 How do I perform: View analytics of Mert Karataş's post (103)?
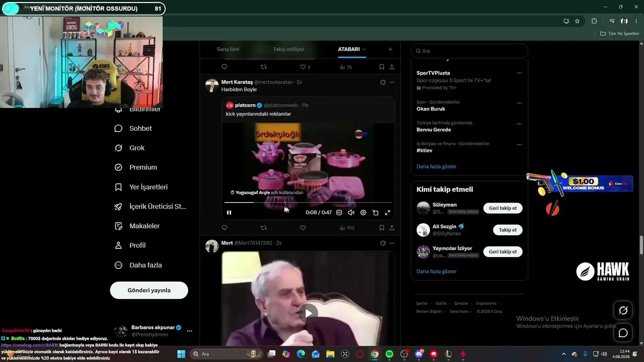click(347, 228)
